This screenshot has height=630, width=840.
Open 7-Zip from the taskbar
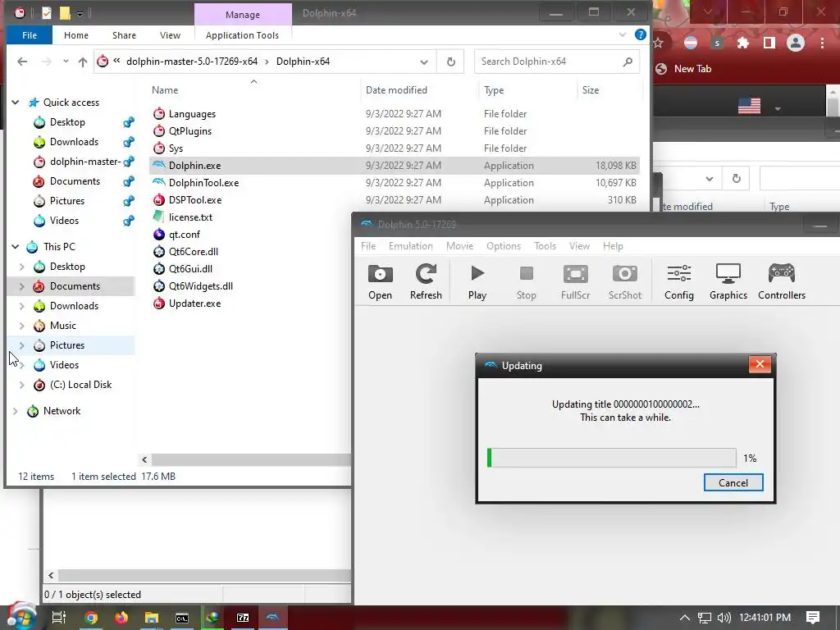[243, 619]
